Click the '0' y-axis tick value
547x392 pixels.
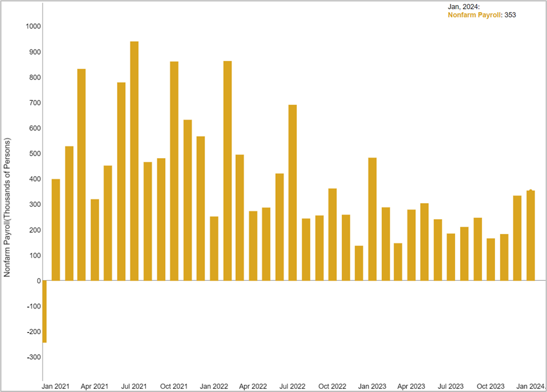click(x=39, y=281)
